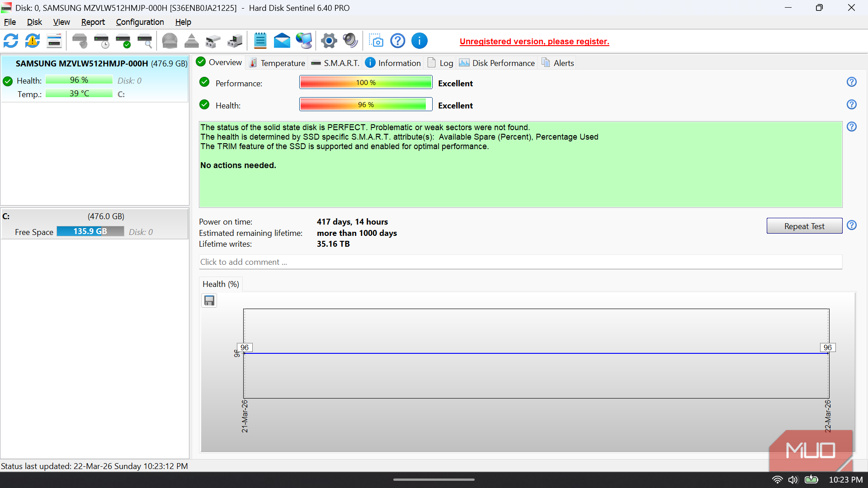Click the volume icon in system tray
This screenshot has width=868, height=488.
click(793, 479)
